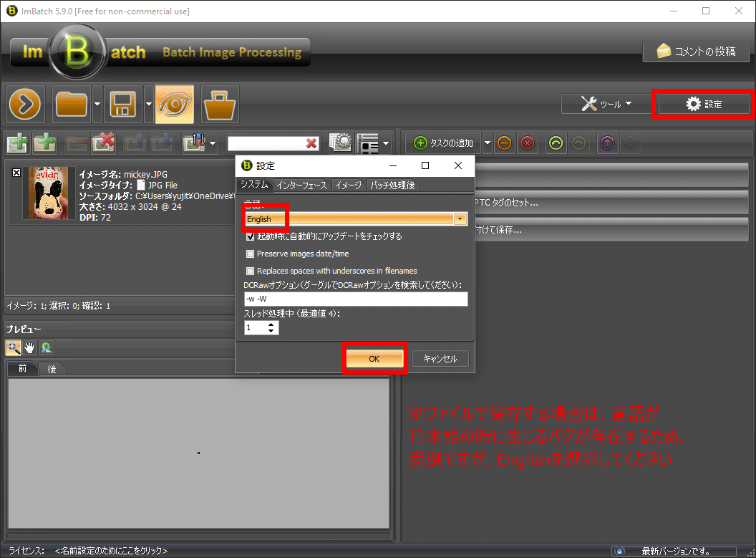Viewport: 756px width, 558px height.
Task: Open the language dropdown showing English
Action: 460,219
